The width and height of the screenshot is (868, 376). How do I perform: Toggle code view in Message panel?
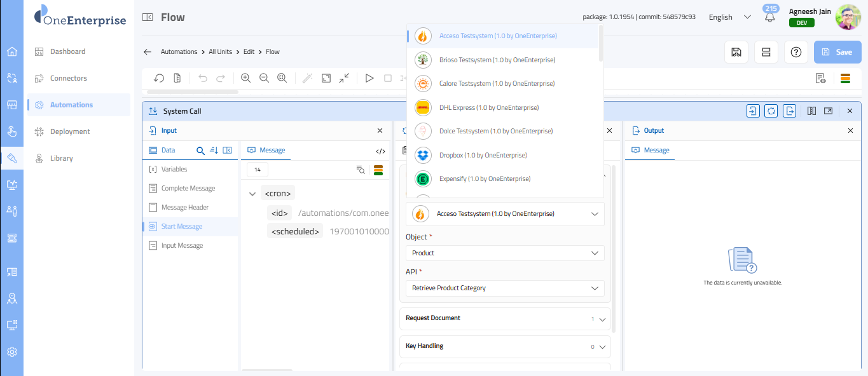click(x=380, y=151)
